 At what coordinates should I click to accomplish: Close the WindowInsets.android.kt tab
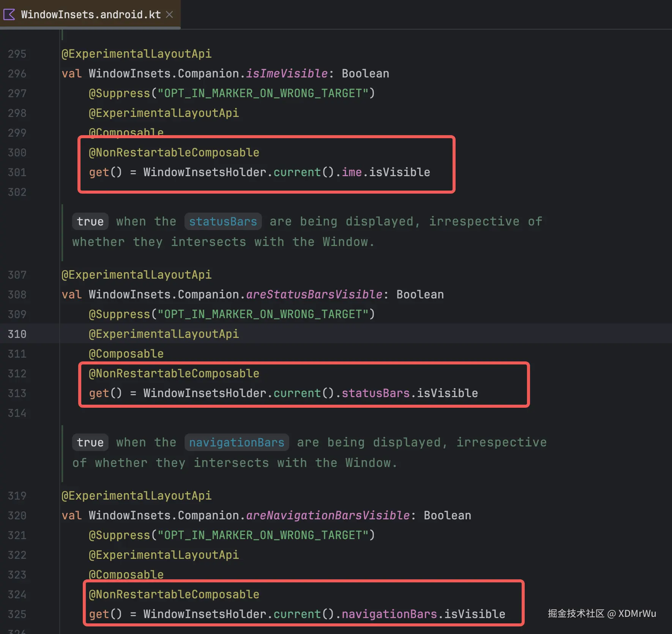point(170,14)
